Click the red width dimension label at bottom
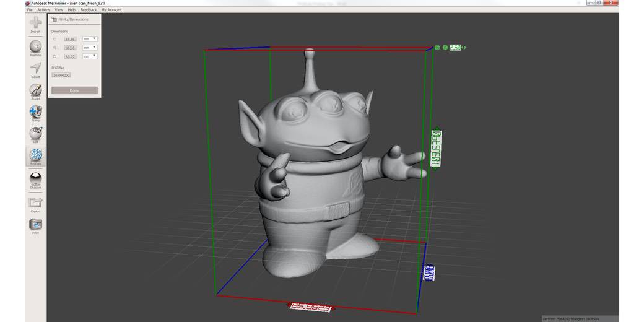Image resolution: width=644 pixels, height=322 pixels. [310, 307]
